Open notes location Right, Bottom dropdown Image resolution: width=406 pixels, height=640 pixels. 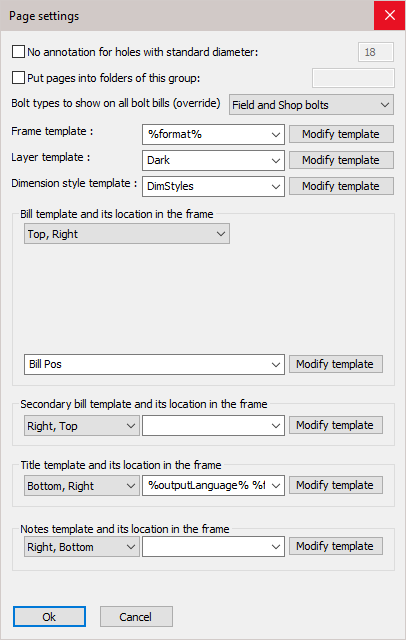82,547
